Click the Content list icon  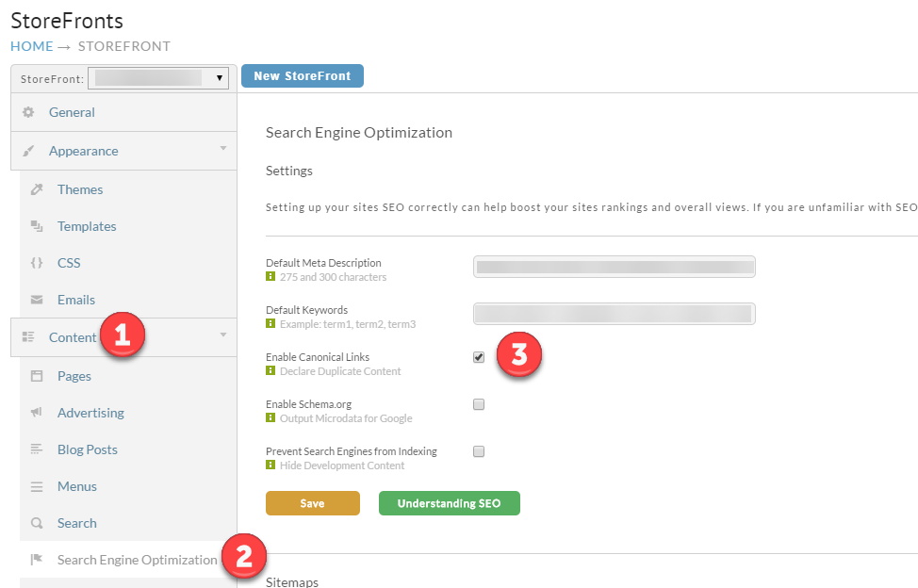[28, 336]
